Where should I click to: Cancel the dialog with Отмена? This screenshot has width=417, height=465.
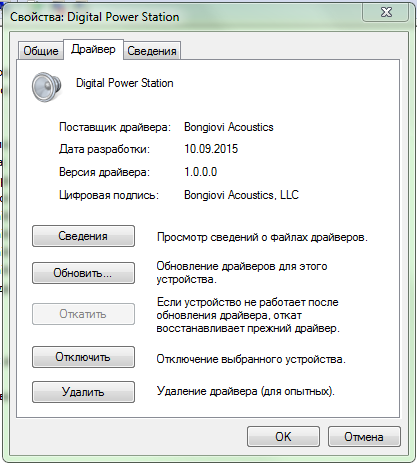click(364, 437)
